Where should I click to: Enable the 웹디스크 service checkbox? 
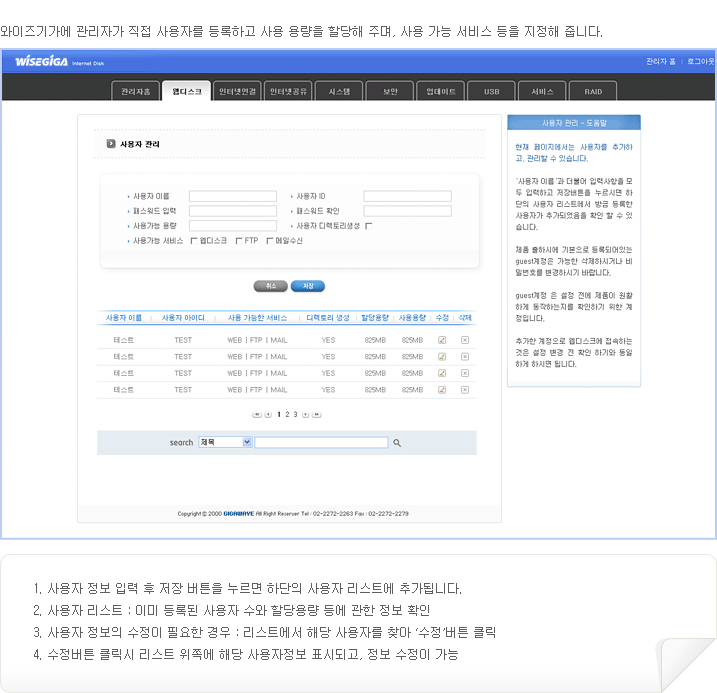pyautogui.click(x=194, y=241)
